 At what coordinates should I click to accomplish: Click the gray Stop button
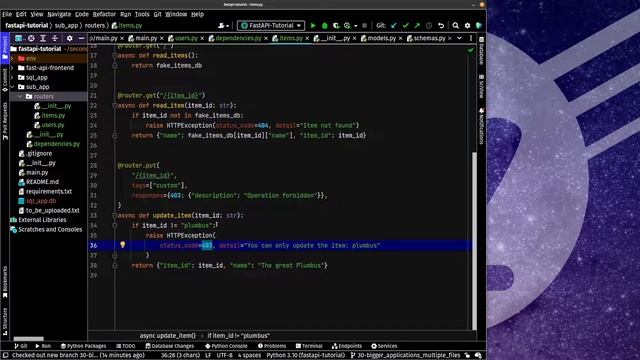pyautogui.click(x=364, y=25)
